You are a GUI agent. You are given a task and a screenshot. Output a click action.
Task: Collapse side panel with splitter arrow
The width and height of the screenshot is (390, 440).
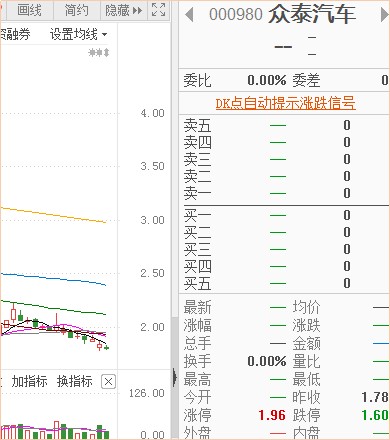[175, 379]
